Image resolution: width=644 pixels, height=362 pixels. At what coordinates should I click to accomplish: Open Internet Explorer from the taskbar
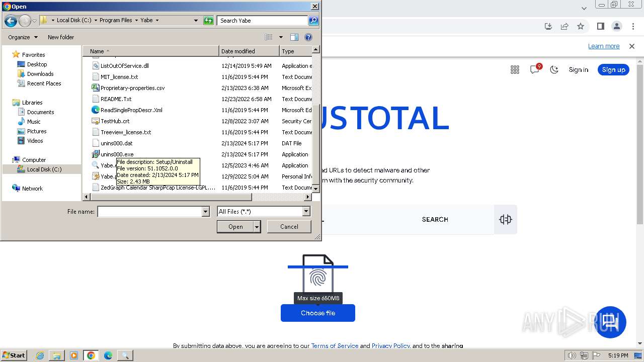(x=40, y=355)
